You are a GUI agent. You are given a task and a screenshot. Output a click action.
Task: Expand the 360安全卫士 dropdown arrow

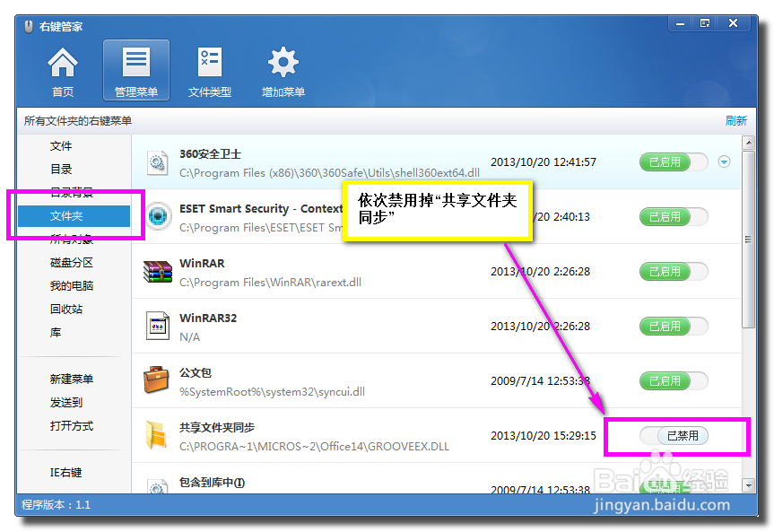click(x=724, y=162)
